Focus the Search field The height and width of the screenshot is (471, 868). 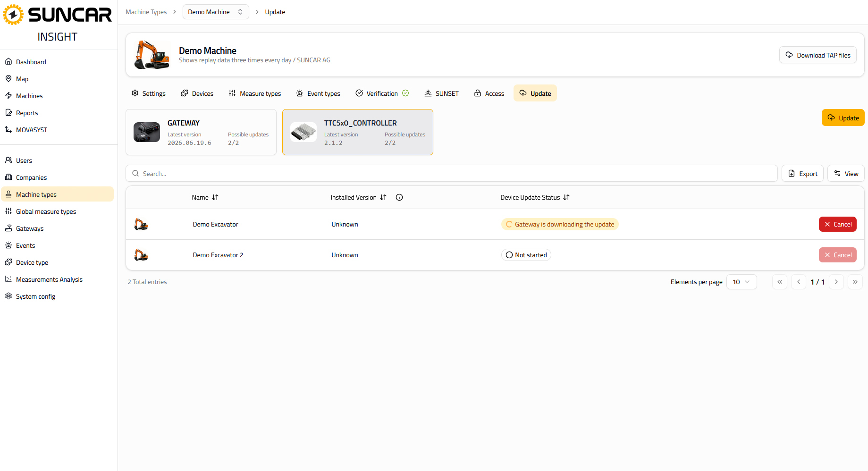pyautogui.click(x=452, y=174)
